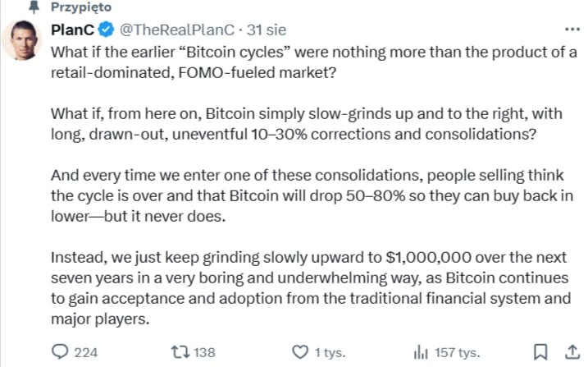
Task: Click the 1 tys. likes count
Action: click(329, 352)
